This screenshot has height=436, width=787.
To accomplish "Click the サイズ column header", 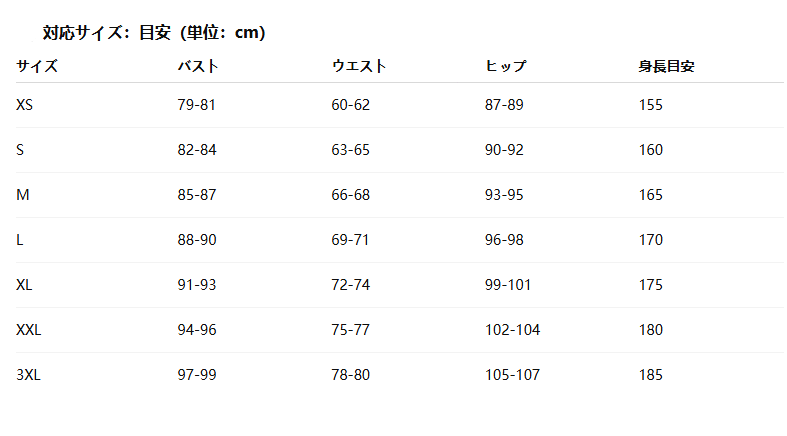I will [x=37, y=66].
